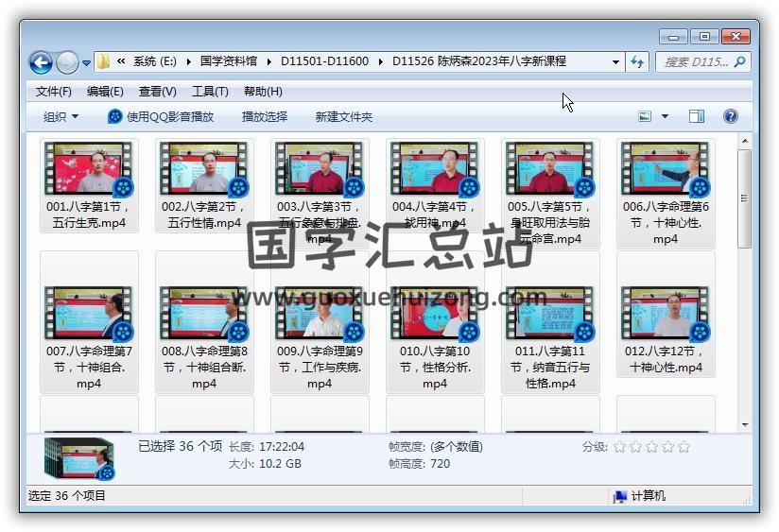
Task: Select the 001.八字第1节，五行生克.mp4 video
Action: pyautogui.click(x=90, y=187)
